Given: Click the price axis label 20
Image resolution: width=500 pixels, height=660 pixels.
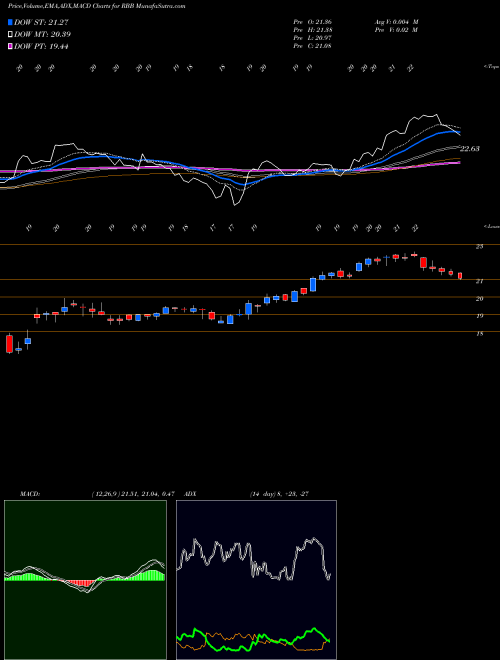Looking at the screenshot, I should click(x=479, y=299).
